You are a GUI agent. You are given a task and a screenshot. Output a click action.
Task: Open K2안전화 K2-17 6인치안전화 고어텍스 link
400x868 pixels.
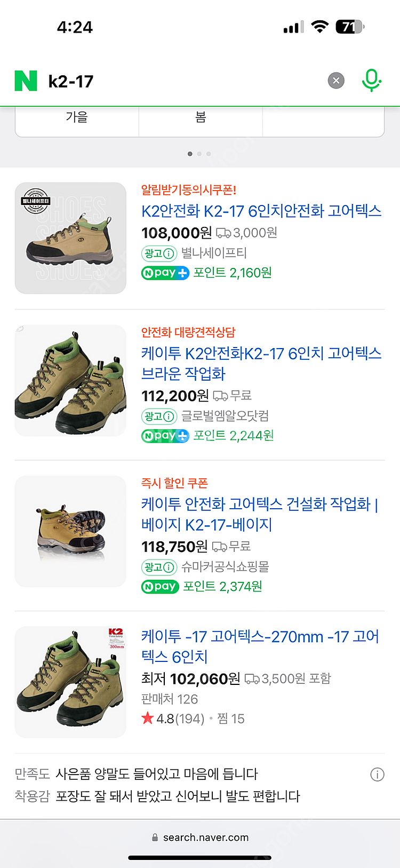pyautogui.click(x=261, y=211)
